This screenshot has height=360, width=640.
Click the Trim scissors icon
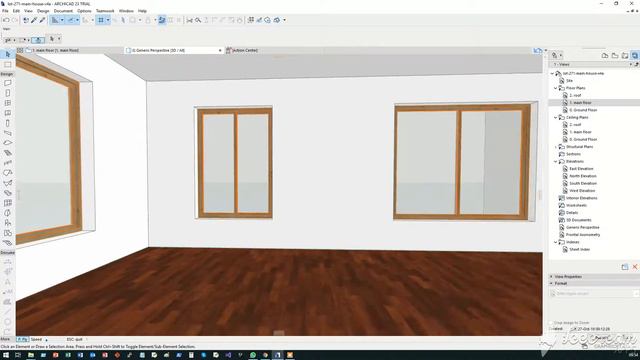coord(189,20)
